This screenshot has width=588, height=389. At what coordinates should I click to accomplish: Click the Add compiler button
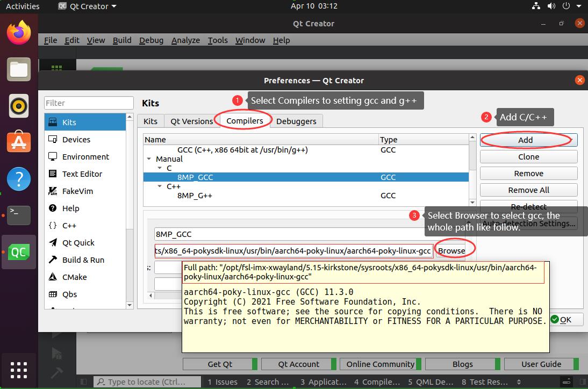point(529,140)
